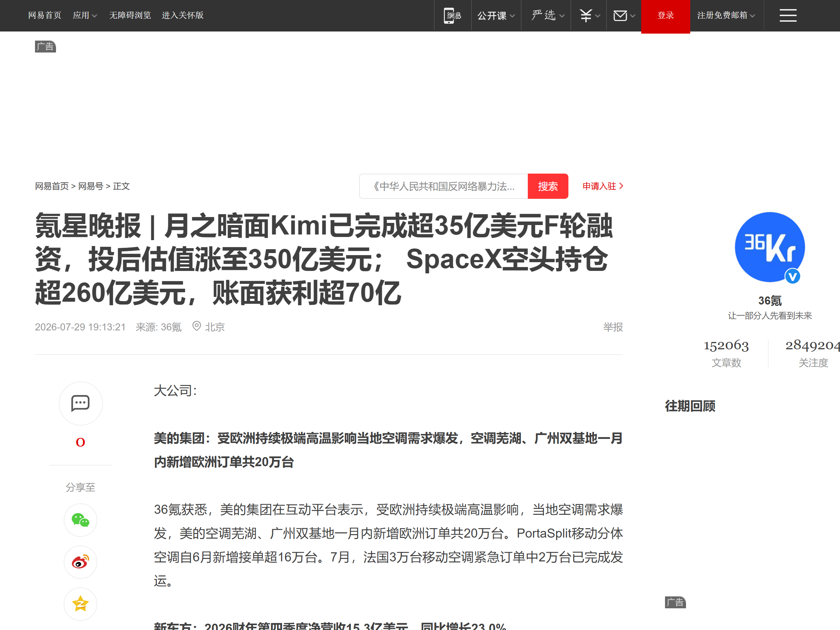Click 网易号 in the breadcrumb
Image resolution: width=840 pixels, height=630 pixels.
(x=91, y=186)
